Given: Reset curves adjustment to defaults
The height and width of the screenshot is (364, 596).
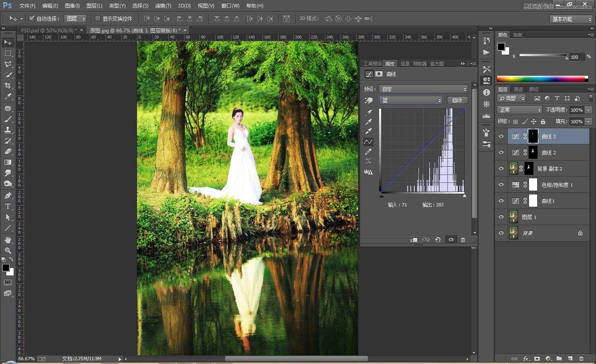Looking at the screenshot, I should [x=437, y=240].
